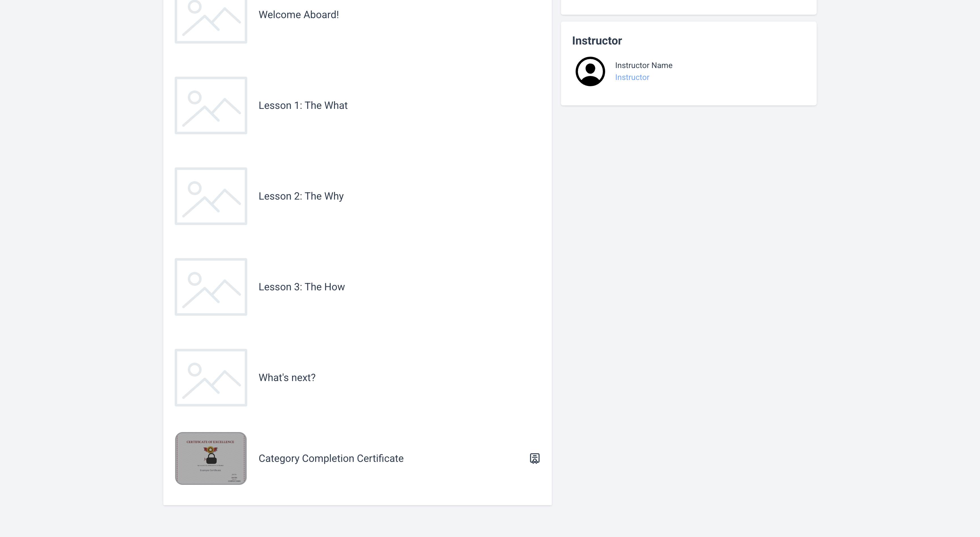Click the Certificate of Excellence heading in preview
Viewport: 980px width, 537px height.
tap(210, 442)
